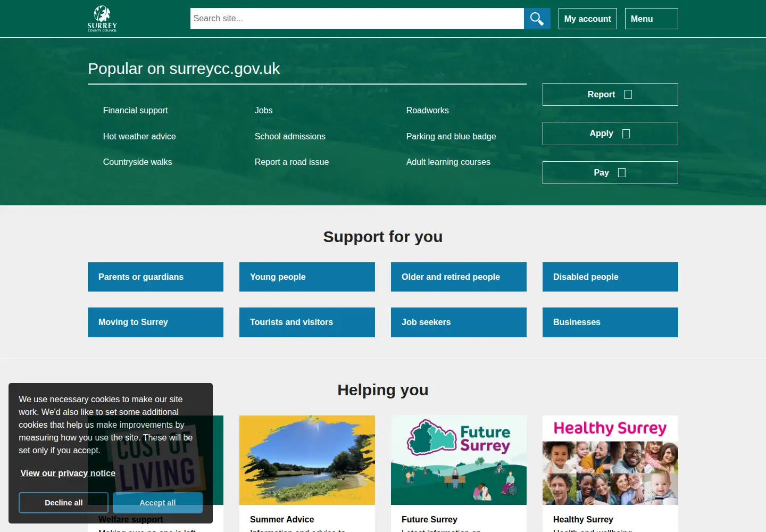This screenshot has width=766, height=532.
Task: Go to Parking and blue badge
Action: (451, 136)
